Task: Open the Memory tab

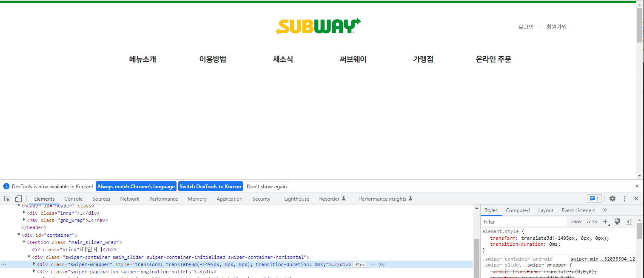Action: click(x=197, y=199)
